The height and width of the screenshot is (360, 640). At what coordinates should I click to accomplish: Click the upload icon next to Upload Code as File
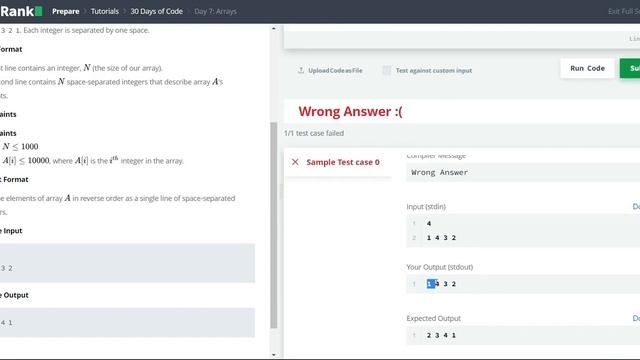click(301, 70)
